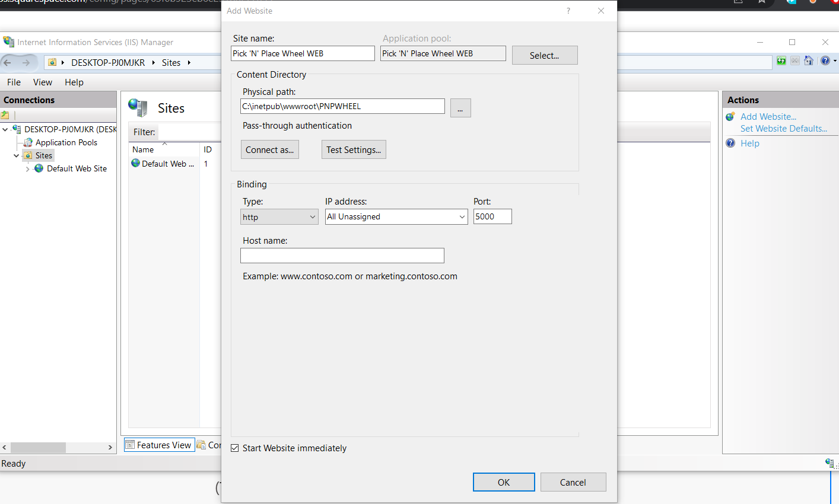Click into the Port field

pos(492,216)
